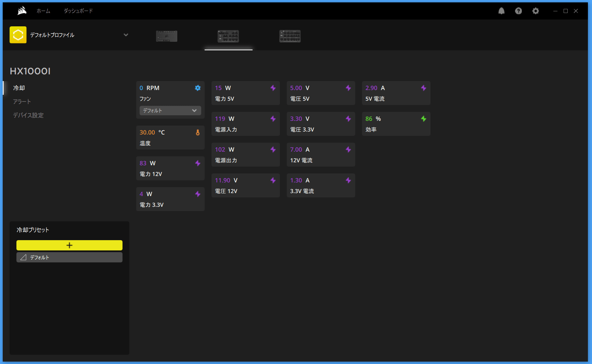Select the 冷却 sidebar tab

(x=19, y=88)
